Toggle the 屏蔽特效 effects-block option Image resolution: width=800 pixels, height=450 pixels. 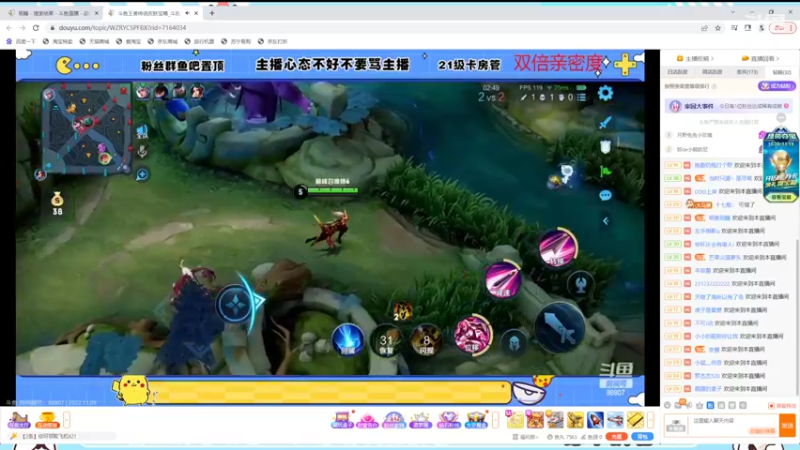coord(782,406)
